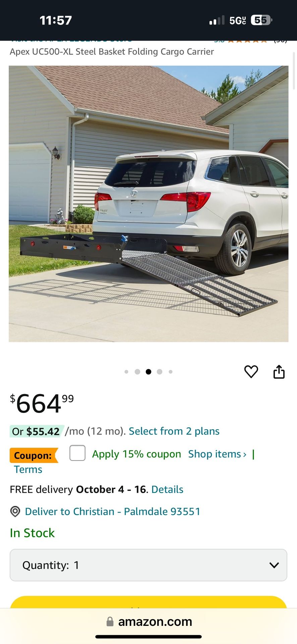Open coupon Terms link

(x=28, y=469)
